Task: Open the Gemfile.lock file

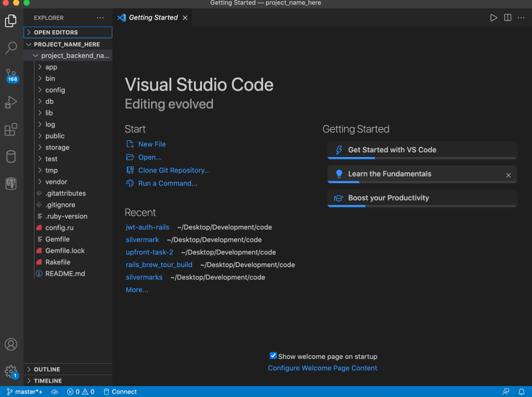Action: 68,251
